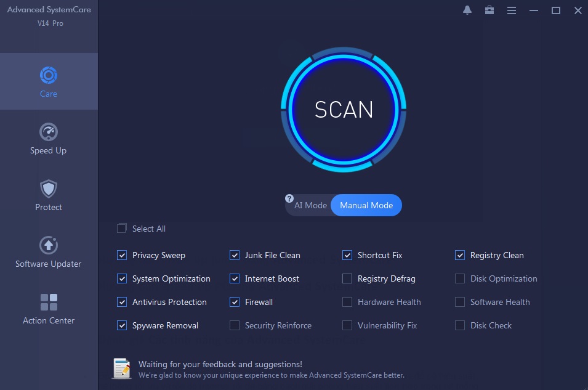Enable the Disk Check option
The image size is (588, 390).
click(x=459, y=325)
